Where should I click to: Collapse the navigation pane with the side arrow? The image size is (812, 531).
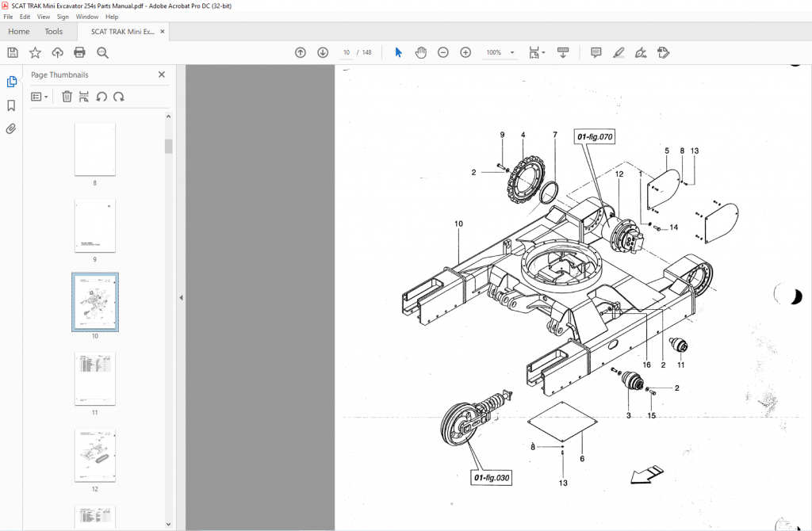coord(181,297)
